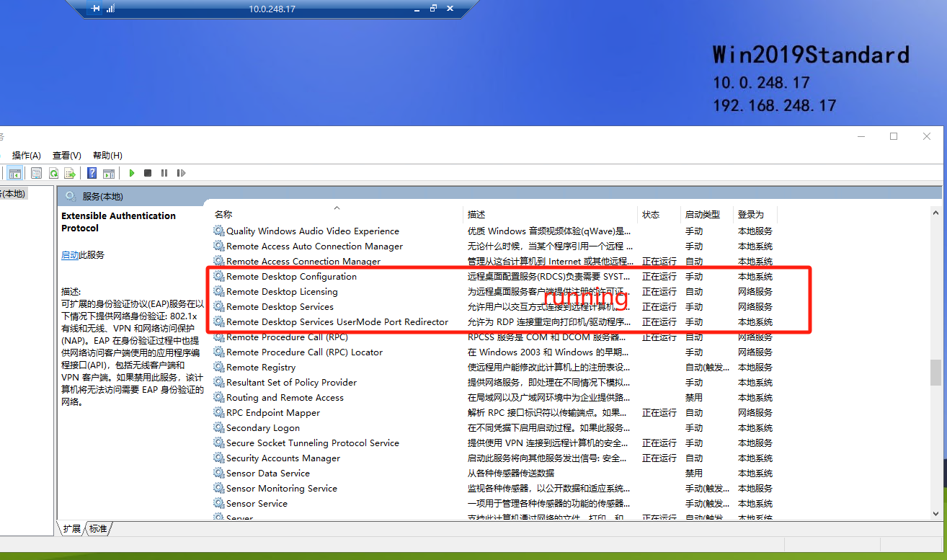Image resolution: width=947 pixels, height=560 pixels.
Task: Switch to the 标准 tab
Action: tap(98, 529)
